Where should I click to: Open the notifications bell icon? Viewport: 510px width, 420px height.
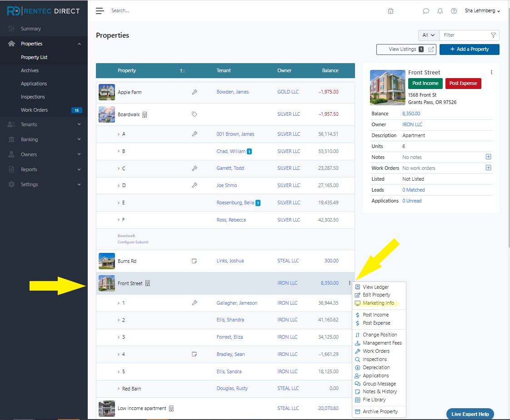point(440,11)
